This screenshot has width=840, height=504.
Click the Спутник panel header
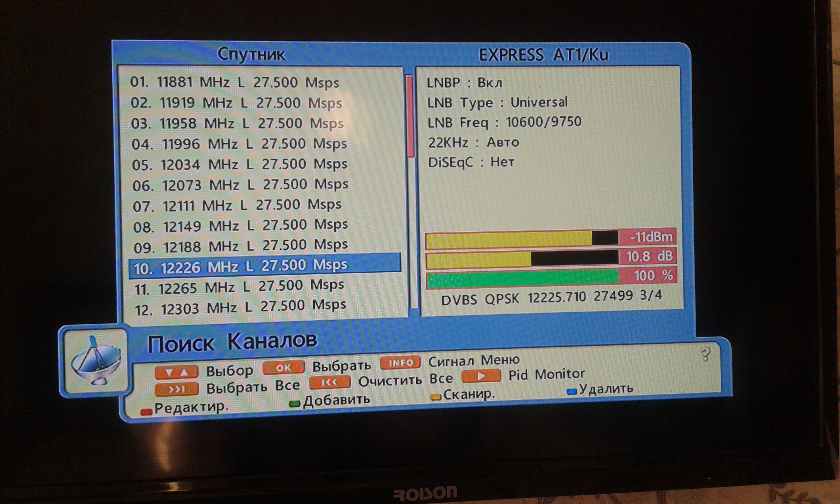(x=251, y=54)
